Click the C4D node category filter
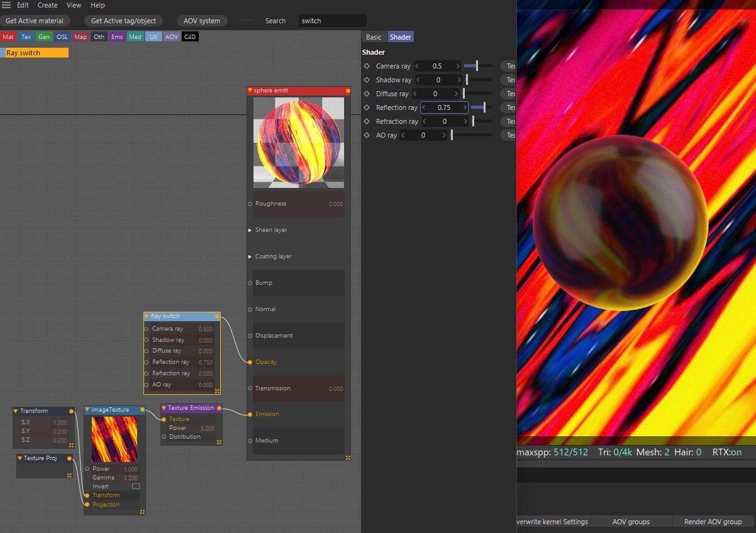This screenshot has width=756, height=533. click(x=190, y=37)
